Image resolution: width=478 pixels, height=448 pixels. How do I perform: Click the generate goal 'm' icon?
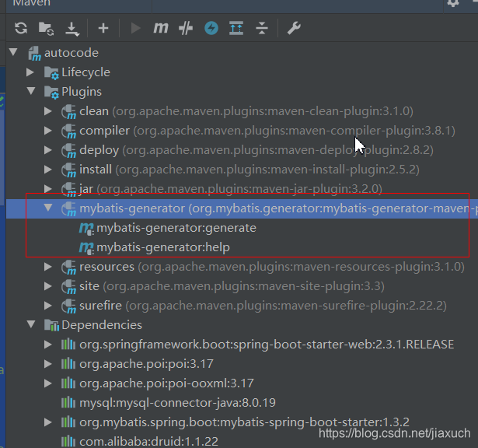(86, 229)
